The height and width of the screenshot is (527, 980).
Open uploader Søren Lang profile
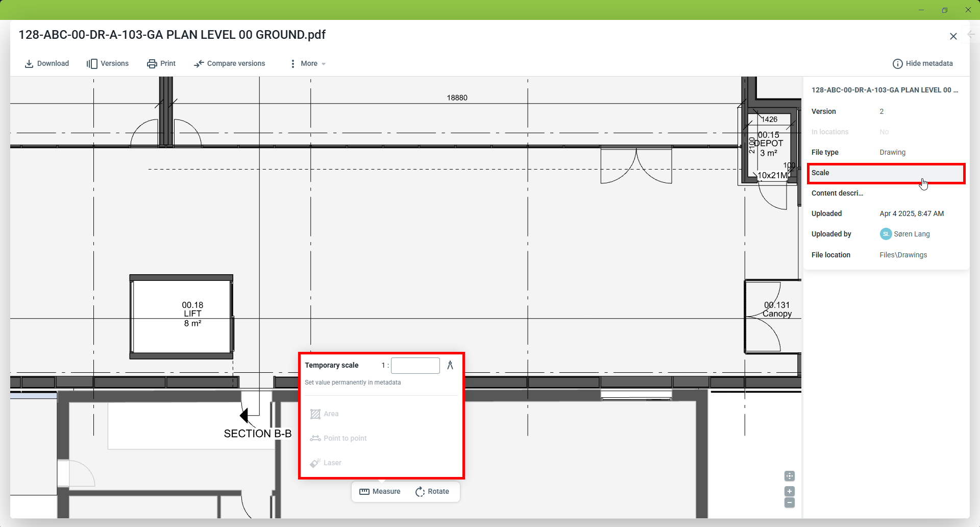[x=911, y=234]
